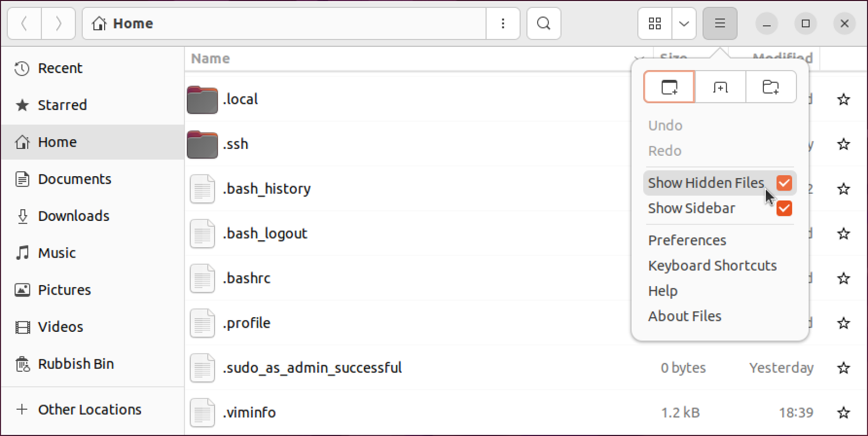
Task: Open the Name column sort dropdown
Action: pyautogui.click(x=638, y=59)
